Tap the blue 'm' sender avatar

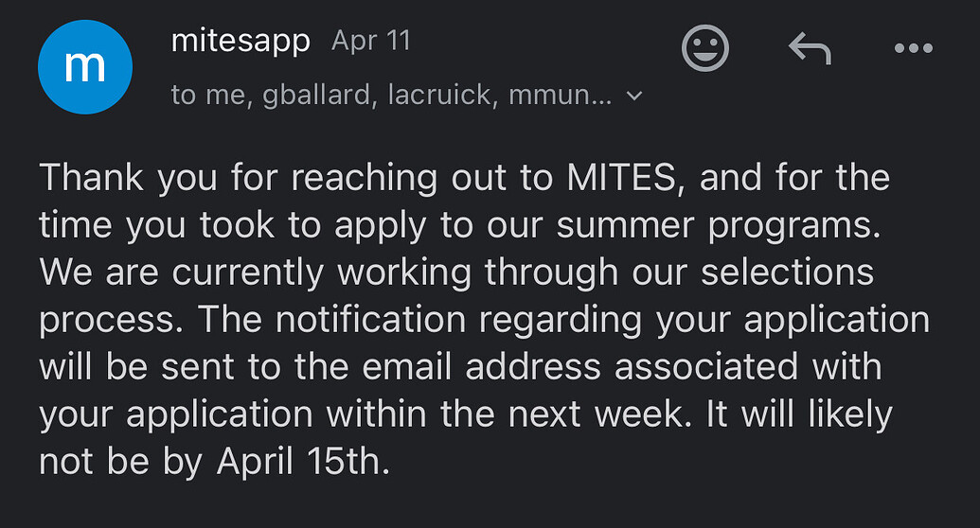[84, 68]
